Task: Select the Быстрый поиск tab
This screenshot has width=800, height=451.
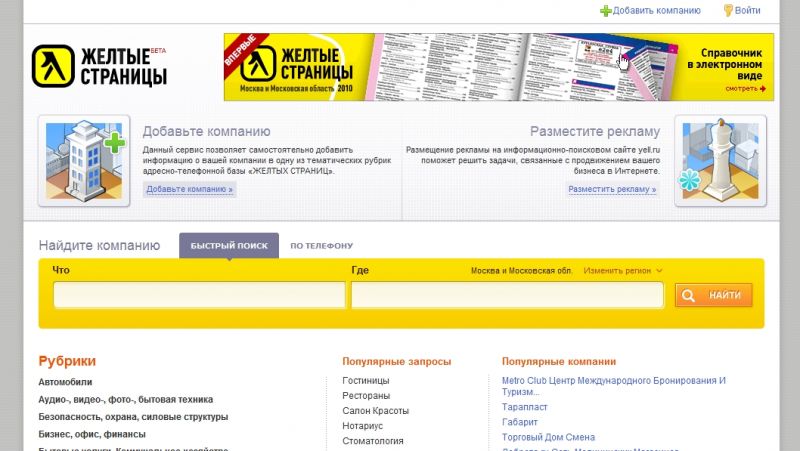Action: (x=229, y=245)
